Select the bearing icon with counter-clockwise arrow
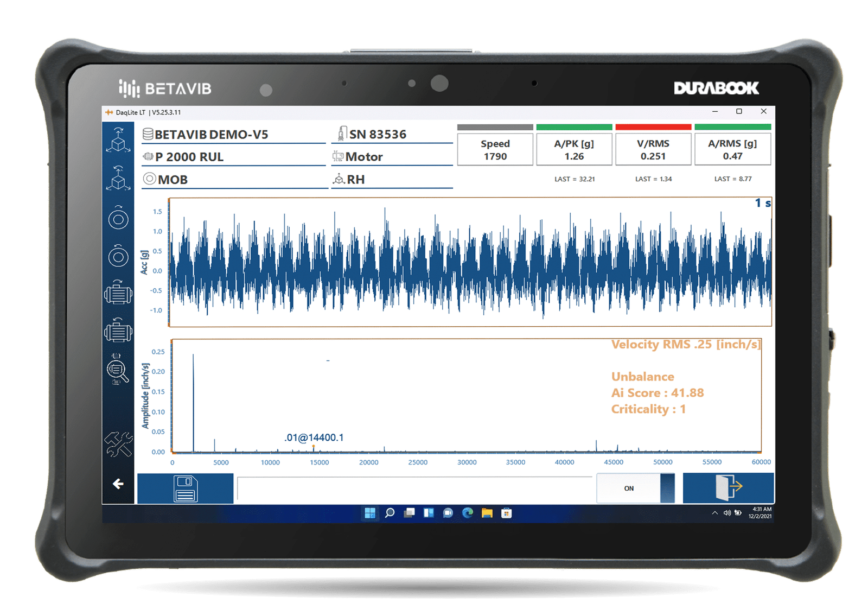This screenshot has height=603, width=868. point(118,255)
